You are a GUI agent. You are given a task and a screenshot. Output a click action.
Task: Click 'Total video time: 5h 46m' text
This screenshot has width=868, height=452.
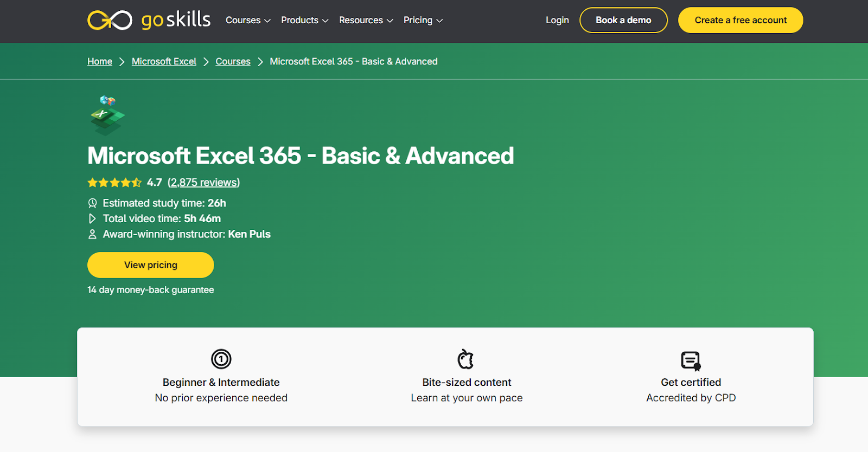[x=162, y=218]
